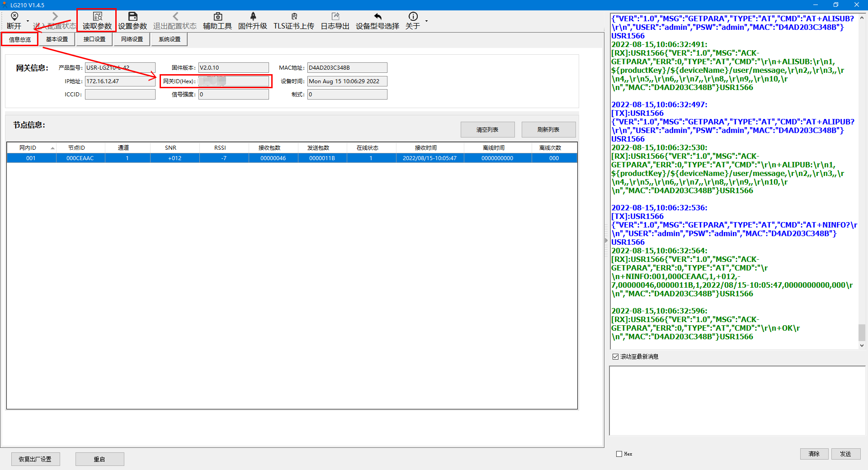Toggle the 滚动至最新消息 checkbox
The image size is (868, 470).
click(x=615, y=356)
